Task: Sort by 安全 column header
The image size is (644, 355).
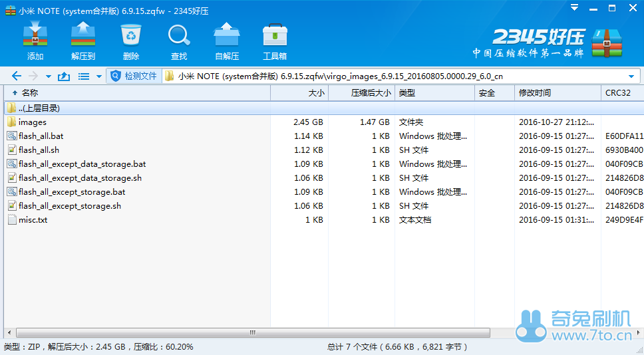Action: (494, 93)
